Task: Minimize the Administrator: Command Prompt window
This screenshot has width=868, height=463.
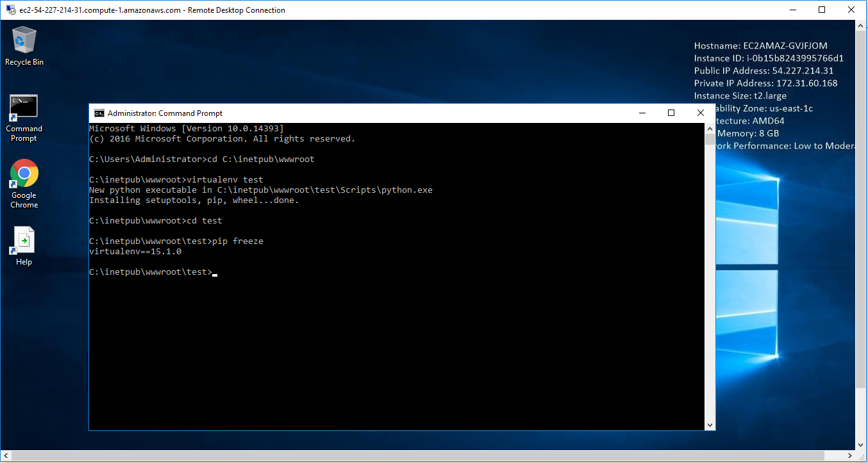Action: pos(642,113)
